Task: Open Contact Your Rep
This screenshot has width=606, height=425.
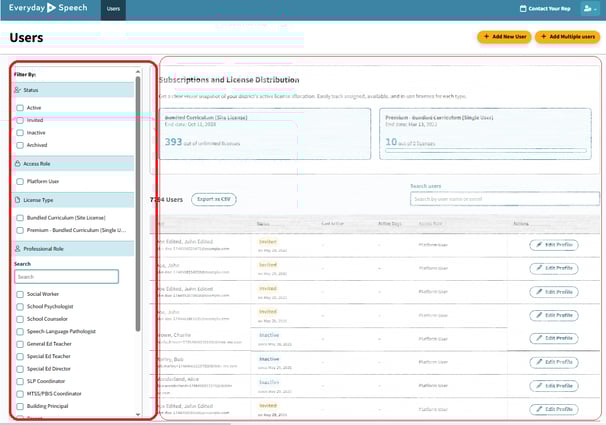Action: click(x=545, y=8)
